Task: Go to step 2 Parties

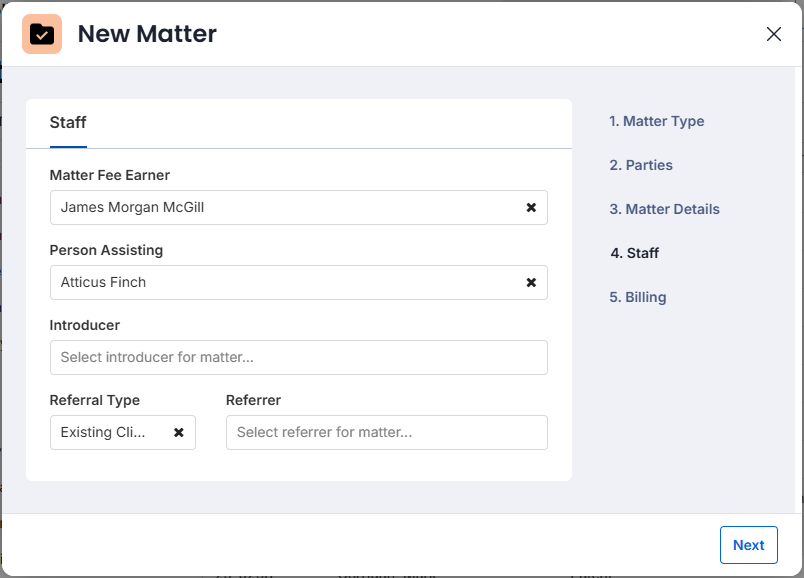Action: (641, 165)
